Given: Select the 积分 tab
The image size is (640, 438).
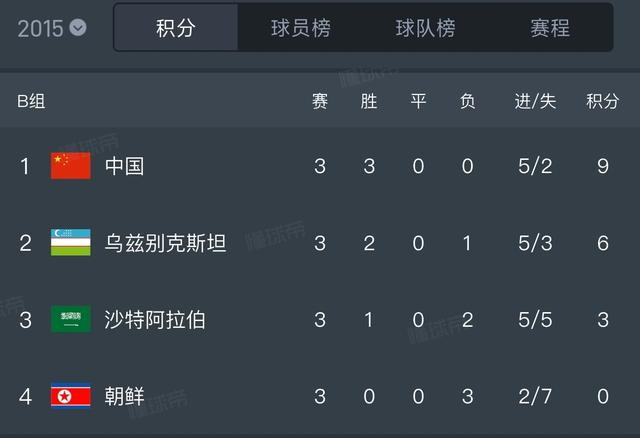Looking at the screenshot, I should pyautogui.click(x=176, y=28).
